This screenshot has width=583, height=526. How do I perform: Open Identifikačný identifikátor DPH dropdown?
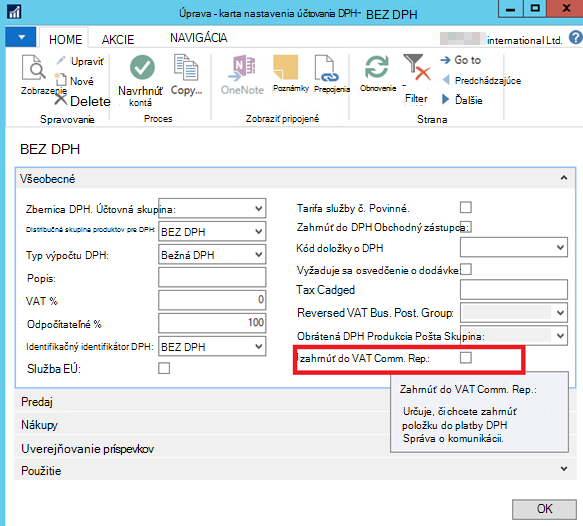258,346
